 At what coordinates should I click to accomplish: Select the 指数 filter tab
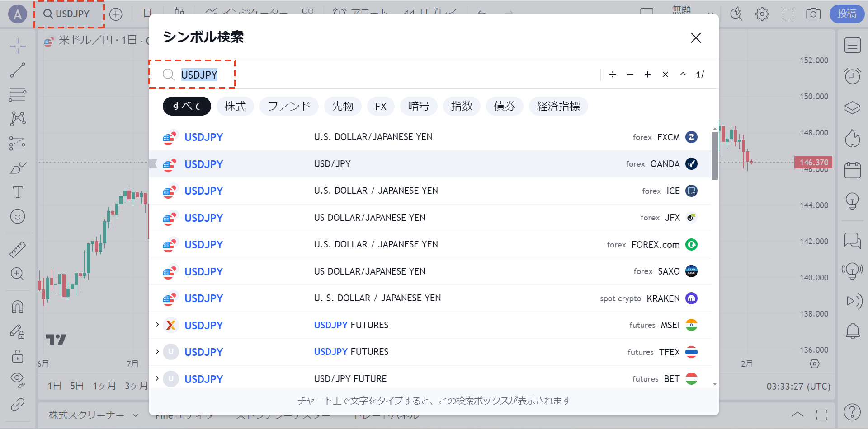462,106
